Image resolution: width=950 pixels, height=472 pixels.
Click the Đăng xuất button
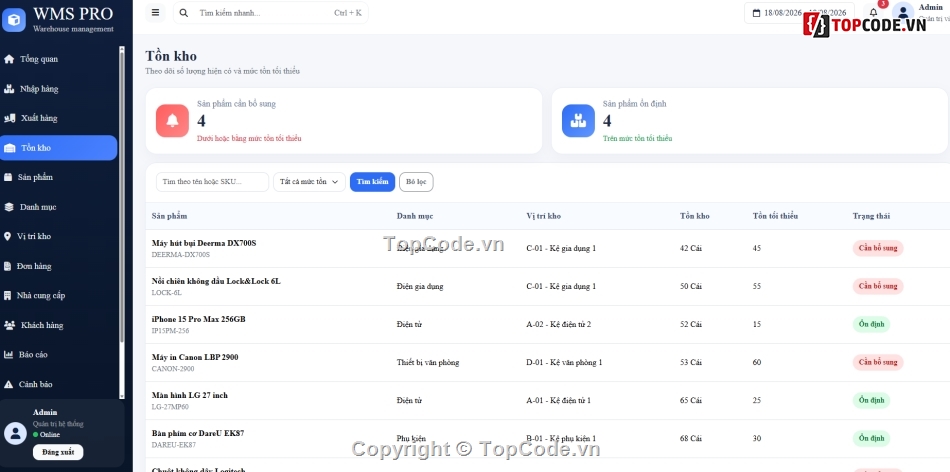click(58, 452)
